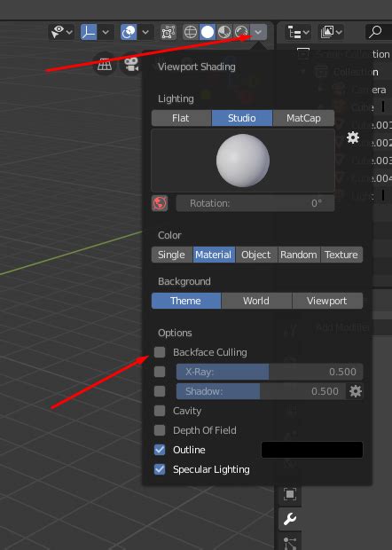Enable Backface Culling checkbox
Screen dimensions: 392x550
point(160,352)
